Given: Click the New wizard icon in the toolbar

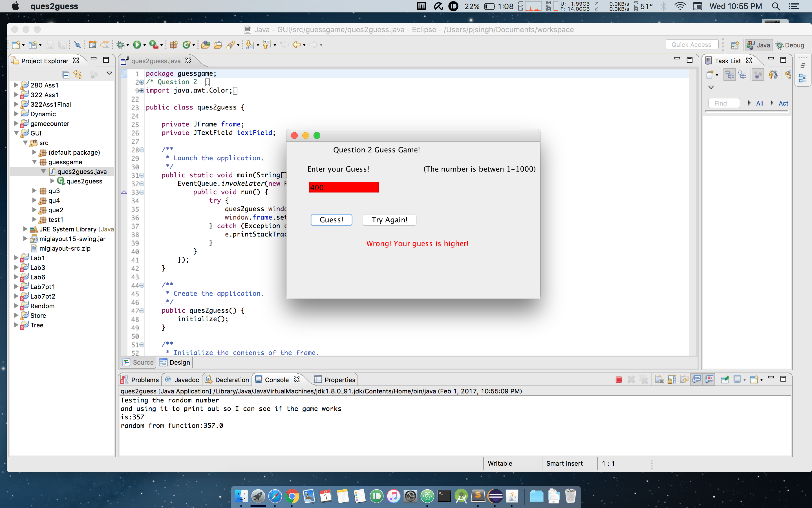Looking at the screenshot, I should pyautogui.click(x=16, y=45).
